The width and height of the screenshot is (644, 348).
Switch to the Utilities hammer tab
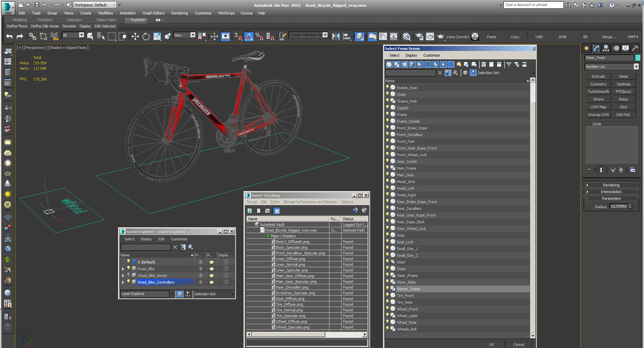(x=635, y=48)
